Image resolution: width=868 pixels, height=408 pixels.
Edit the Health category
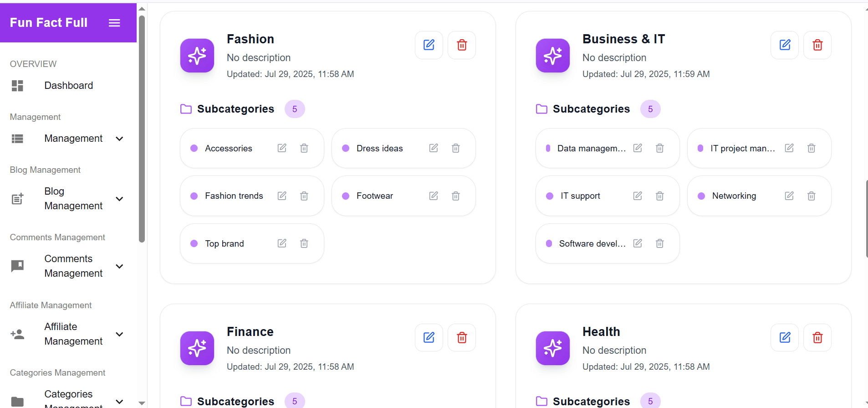coord(785,338)
